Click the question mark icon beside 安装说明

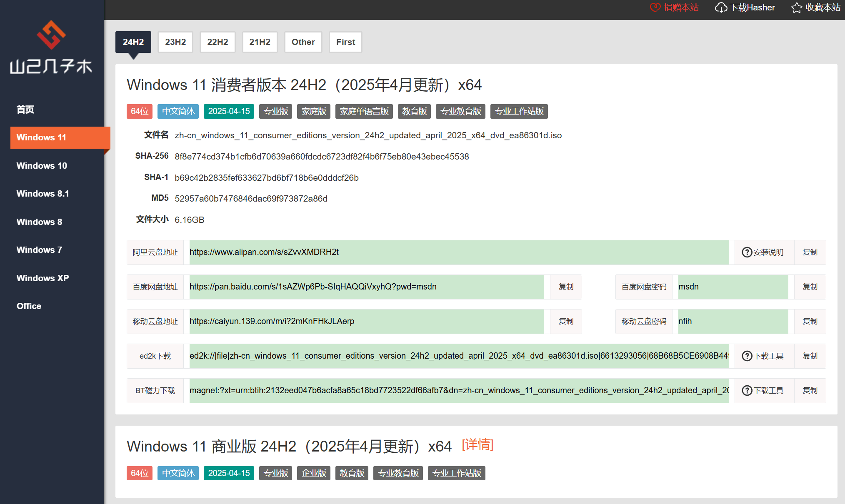pos(747,252)
